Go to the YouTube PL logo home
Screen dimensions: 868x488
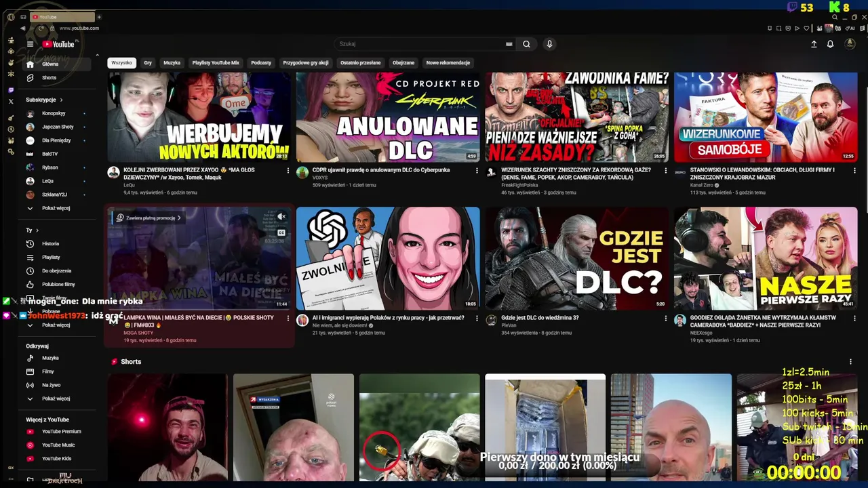click(59, 44)
